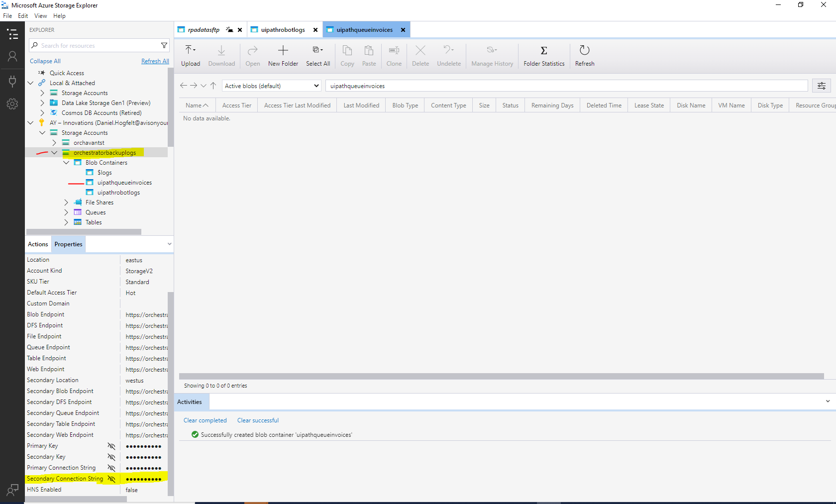
Task: Click the Refresh All link
Action: 155,61
